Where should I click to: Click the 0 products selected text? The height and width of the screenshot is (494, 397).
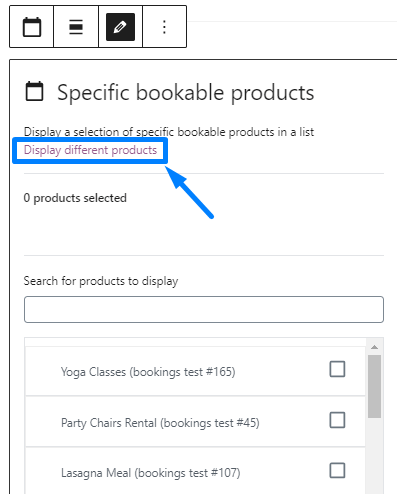click(x=75, y=198)
